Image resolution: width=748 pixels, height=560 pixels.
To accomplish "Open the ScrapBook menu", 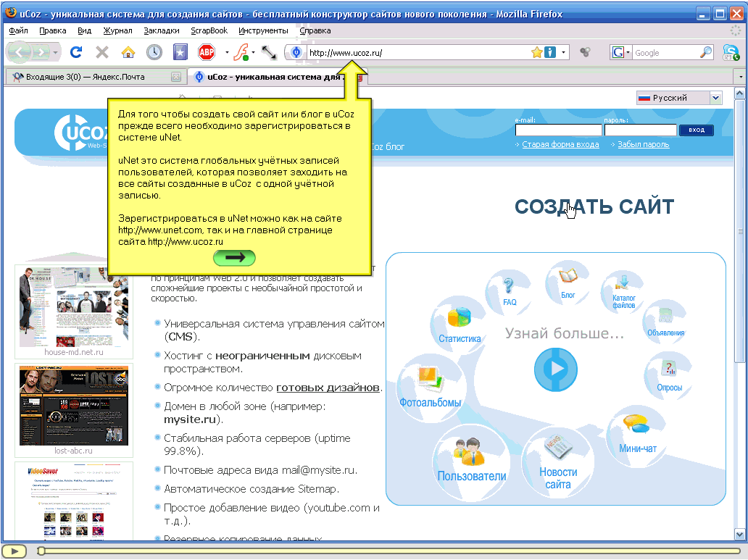I will click(209, 30).
